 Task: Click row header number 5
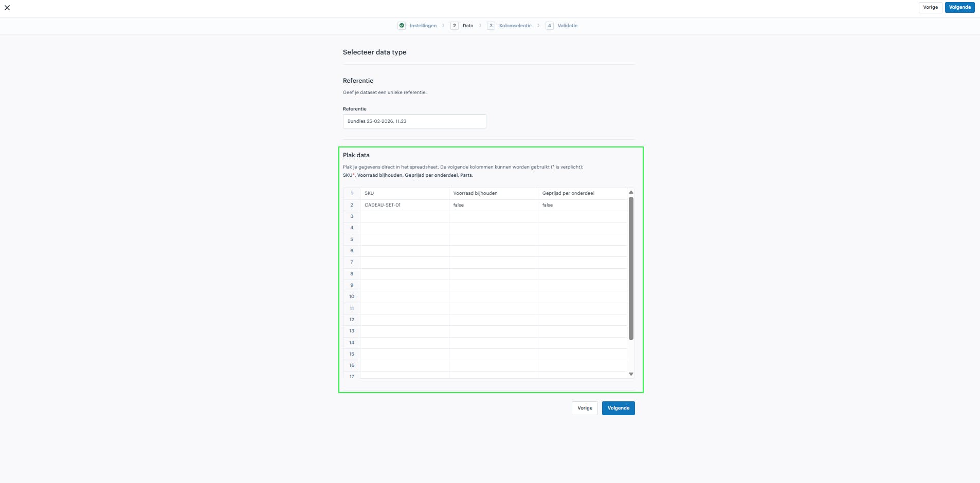point(352,239)
